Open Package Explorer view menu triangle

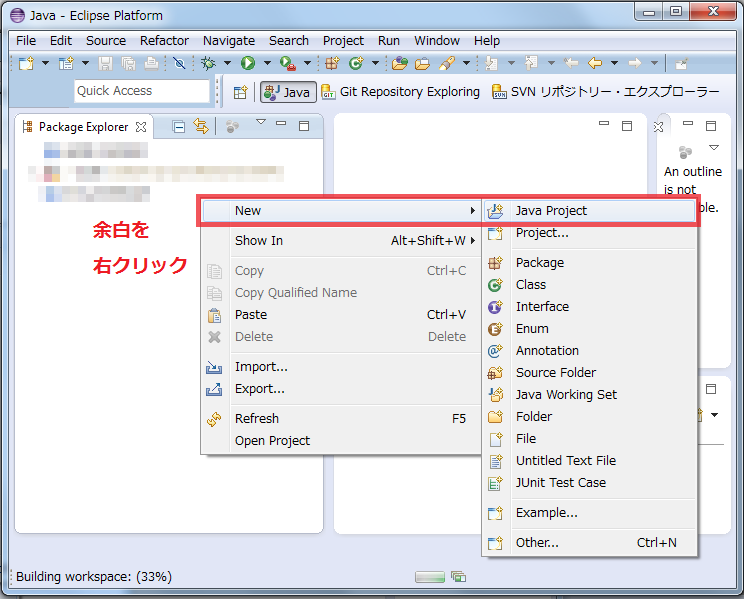(x=260, y=122)
